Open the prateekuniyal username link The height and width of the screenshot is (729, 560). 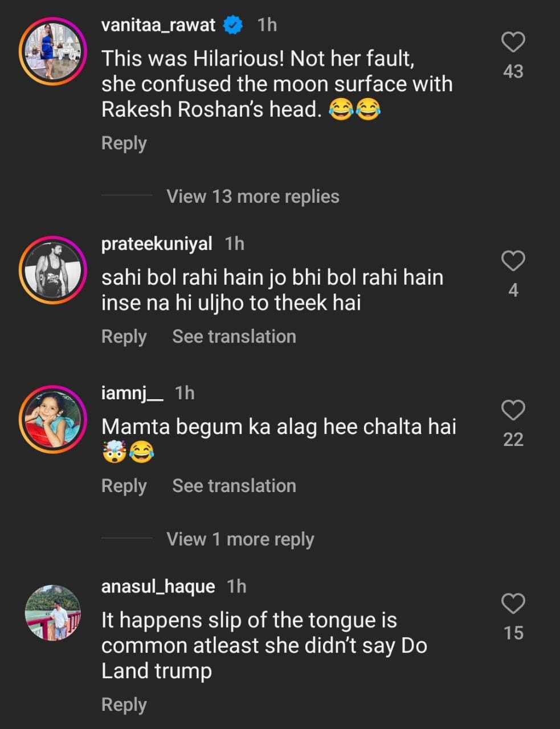tap(156, 244)
